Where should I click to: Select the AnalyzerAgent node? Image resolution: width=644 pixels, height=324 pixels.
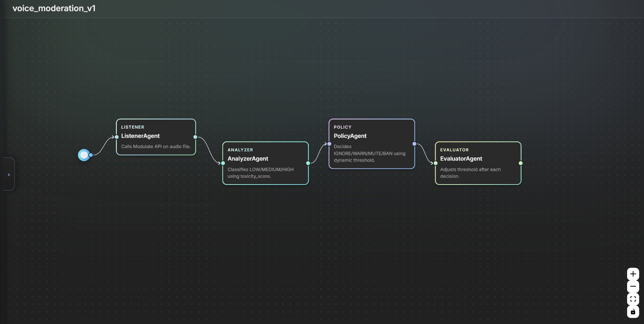265,163
